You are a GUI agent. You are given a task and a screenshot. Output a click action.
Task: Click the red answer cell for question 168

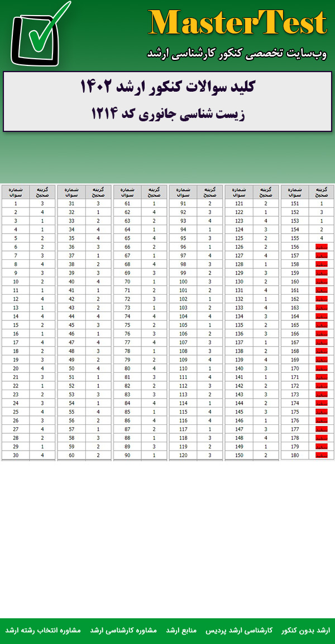321,351
